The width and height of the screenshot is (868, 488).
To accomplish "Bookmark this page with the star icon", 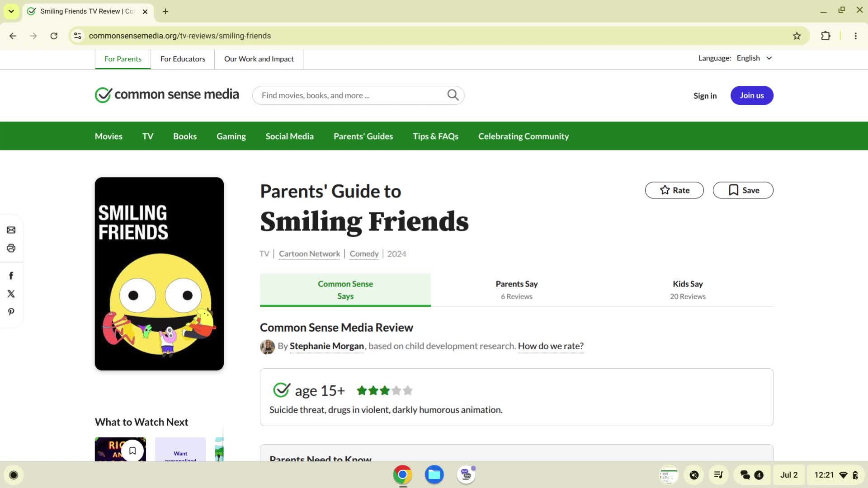I will tap(797, 36).
